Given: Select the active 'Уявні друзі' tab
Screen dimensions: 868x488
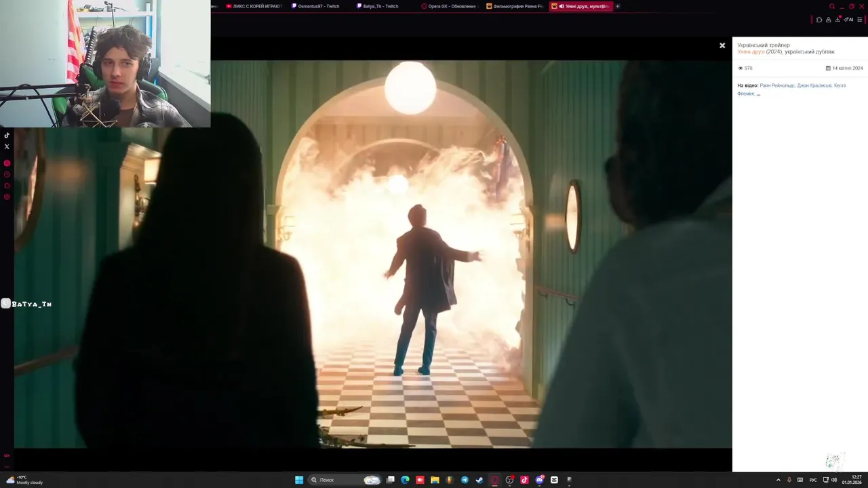Looking at the screenshot, I should 580,6.
